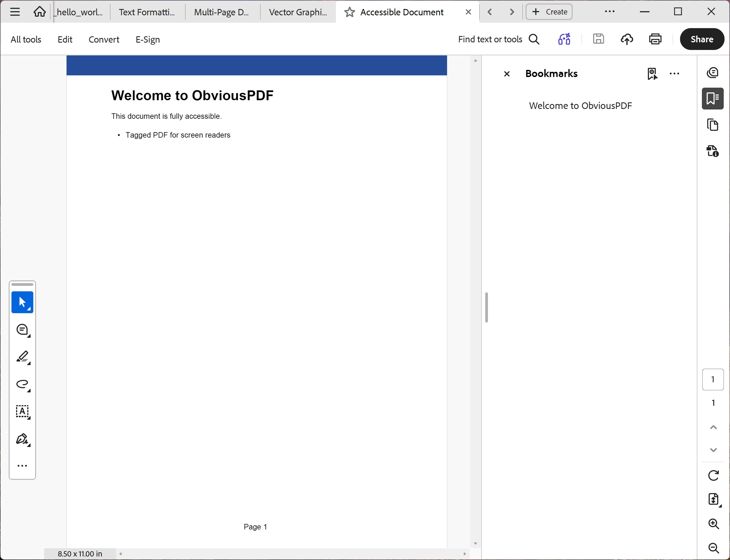Open the main hamburger menu
730x560 pixels.
pos(15,12)
